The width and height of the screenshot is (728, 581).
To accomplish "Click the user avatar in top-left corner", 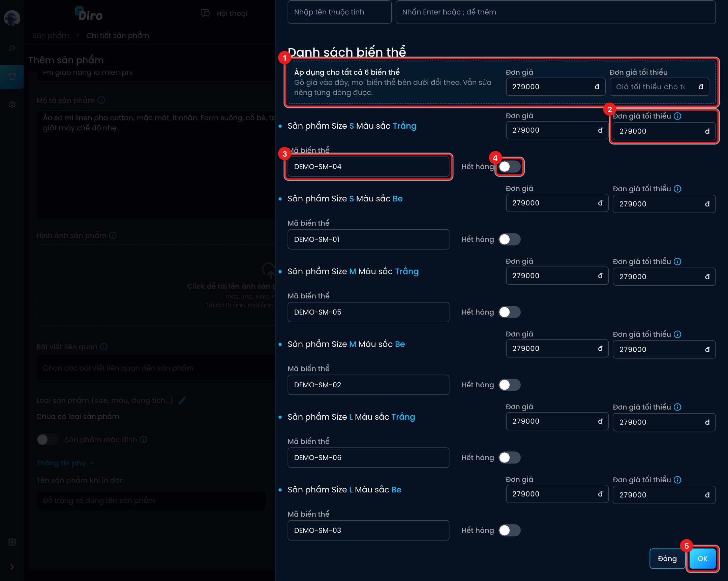I will [x=12, y=18].
